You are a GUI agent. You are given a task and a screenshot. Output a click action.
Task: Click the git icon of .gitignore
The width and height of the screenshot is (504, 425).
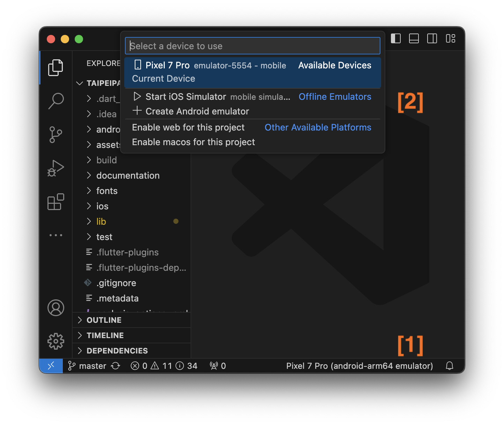point(88,283)
